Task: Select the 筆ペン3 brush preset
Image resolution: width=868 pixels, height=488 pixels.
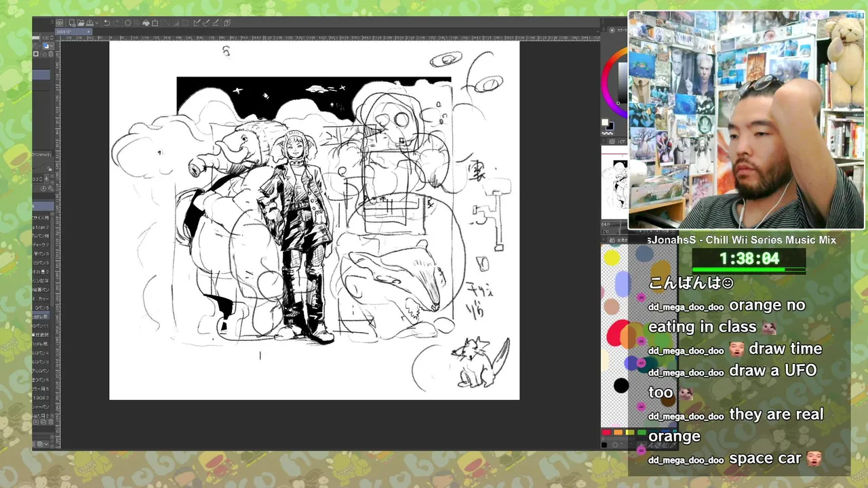Action: (41, 253)
